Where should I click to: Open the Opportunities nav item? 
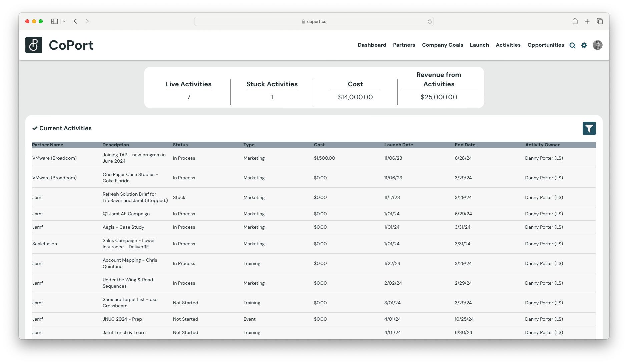[x=546, y=45]
